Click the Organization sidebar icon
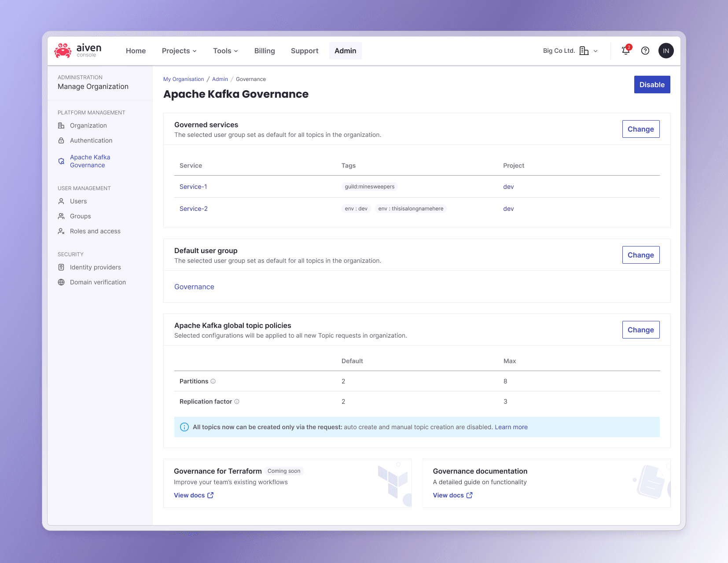This screenshot has height=563, width=728. (x=61, y=125)
